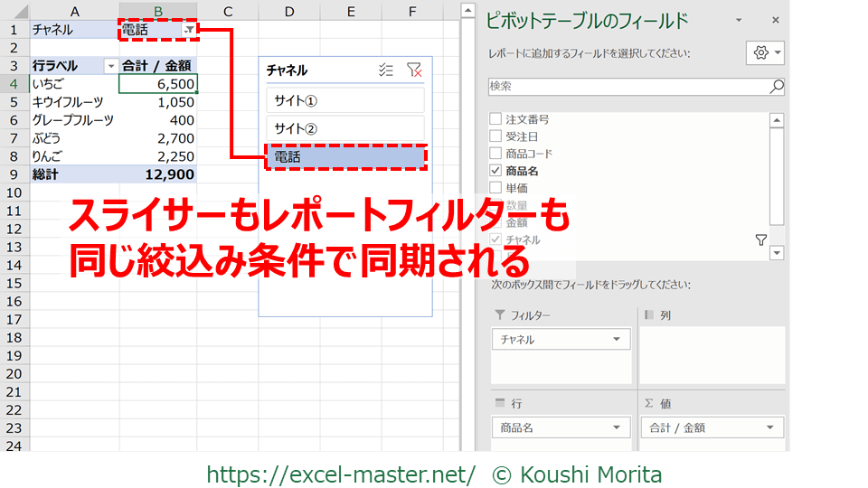The width and height of the screenshot is (868, 488).
Task: Clear the チャネル slicer filter
Action: [414, 70]
